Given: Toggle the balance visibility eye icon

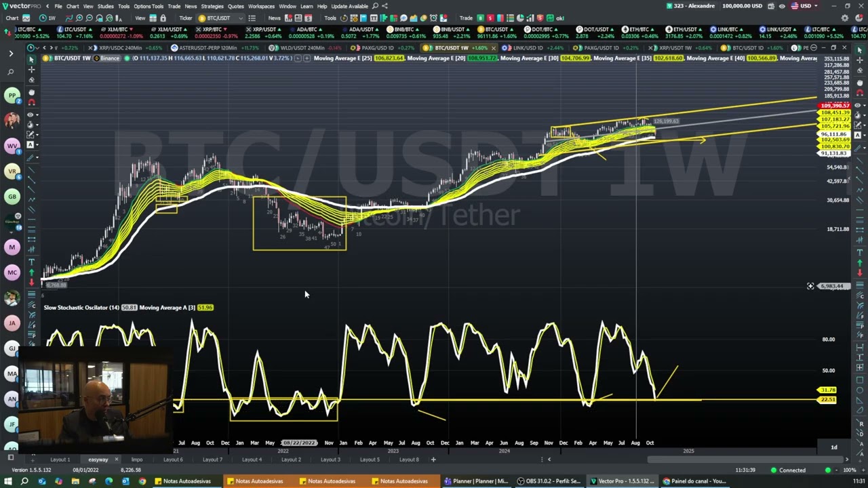Looking at the screenshot, I should (x=782, y=6).
